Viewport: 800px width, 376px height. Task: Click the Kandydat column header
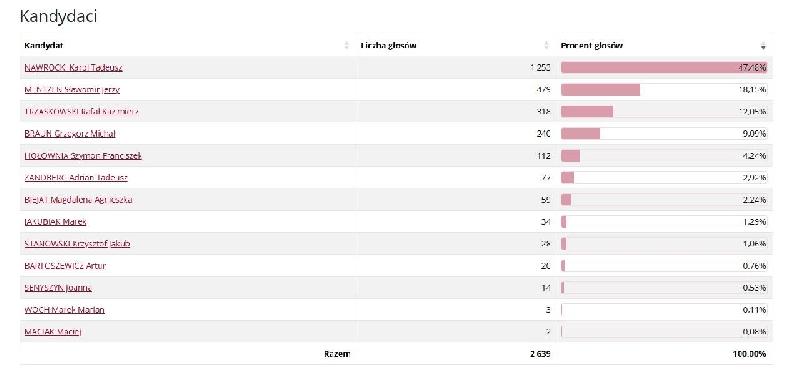pos(44,45)
